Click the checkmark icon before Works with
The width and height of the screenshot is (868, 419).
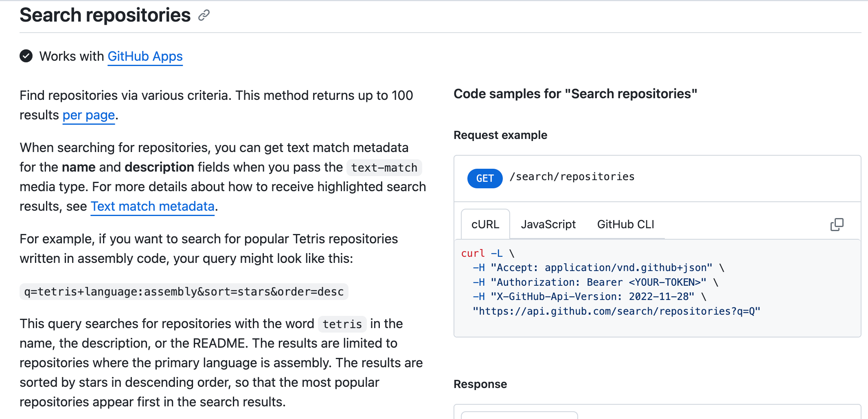[x=26, y=56]
